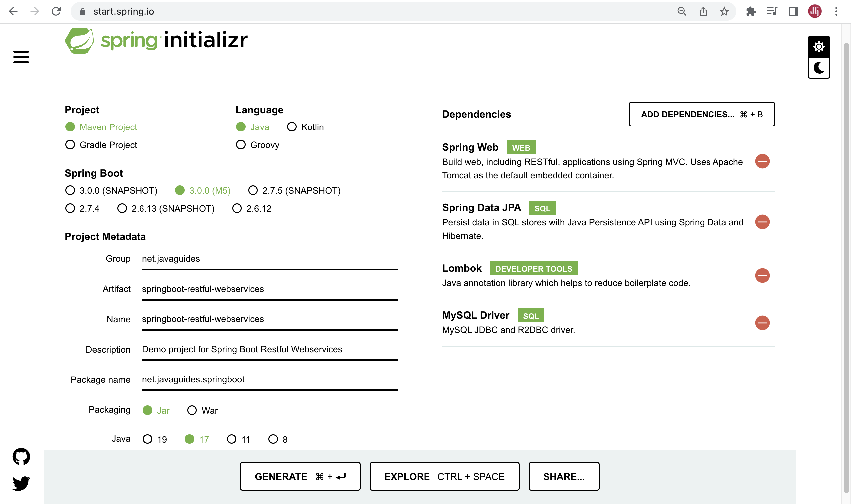Viewport: 851px width, 504px height.
Task: Click the Spring Initializr logo
Action: point(156,40)
